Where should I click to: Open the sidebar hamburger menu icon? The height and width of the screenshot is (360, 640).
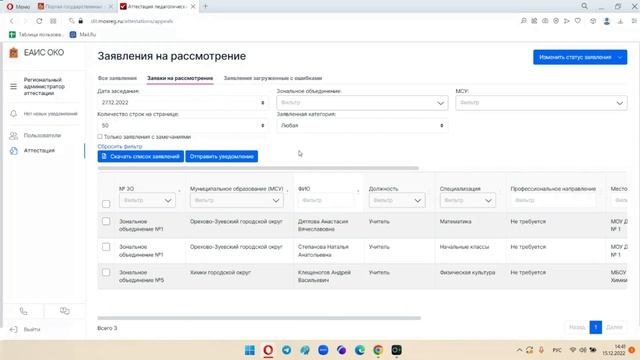click(x=13, y=87)
